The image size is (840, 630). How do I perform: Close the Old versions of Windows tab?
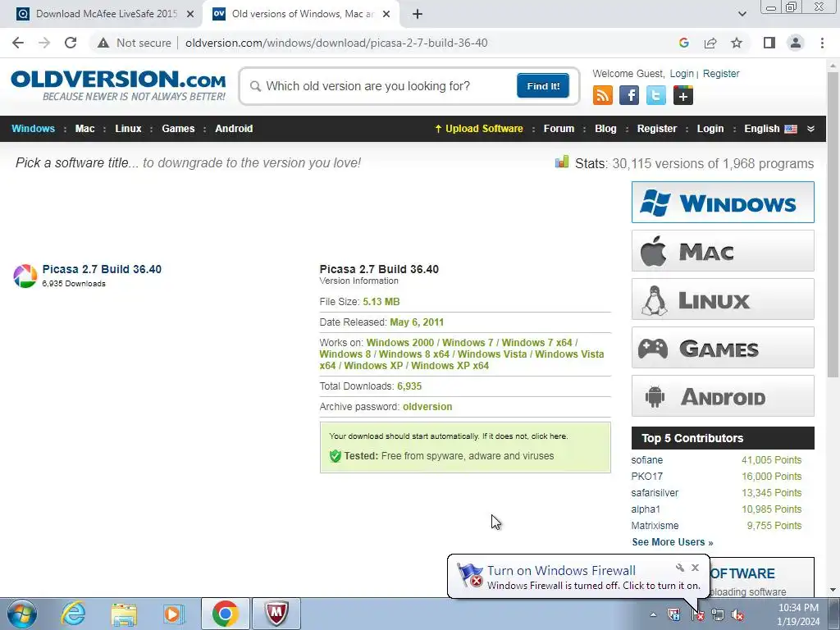386,14
